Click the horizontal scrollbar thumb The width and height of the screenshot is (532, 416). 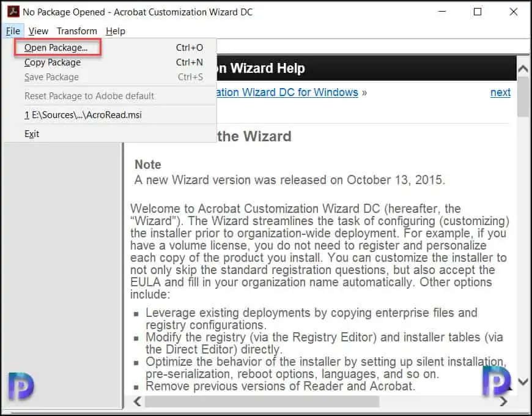click(262, 401)
